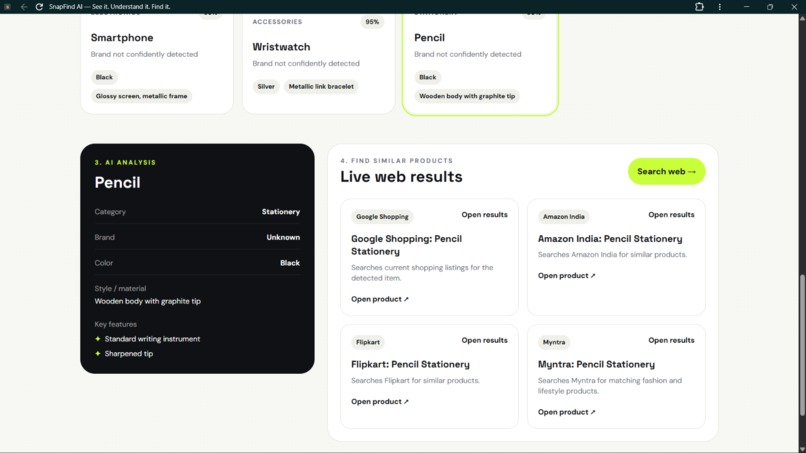Click the 95% confidence badge on Wristwatch

372,22
